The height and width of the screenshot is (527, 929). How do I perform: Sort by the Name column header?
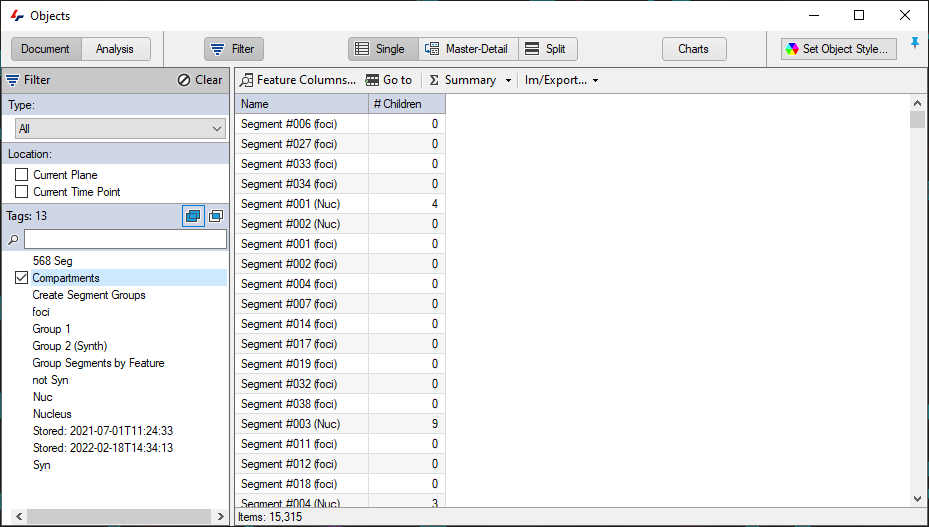point(302,104)
